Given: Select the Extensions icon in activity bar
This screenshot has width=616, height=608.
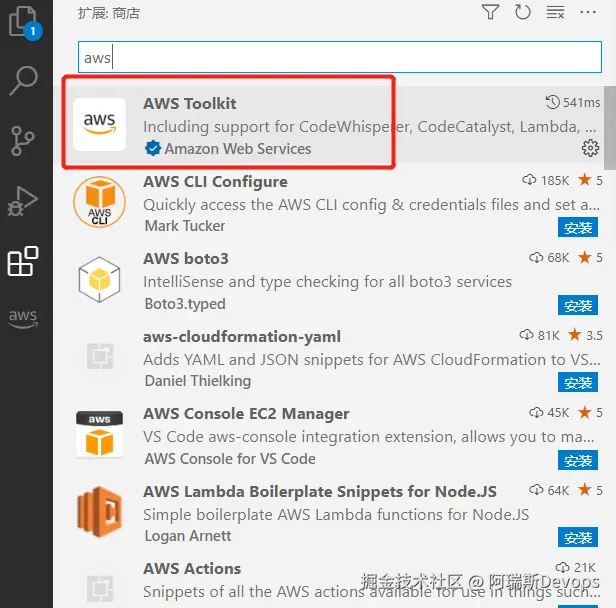Looking at the screenshot, I should coord(23,261).
